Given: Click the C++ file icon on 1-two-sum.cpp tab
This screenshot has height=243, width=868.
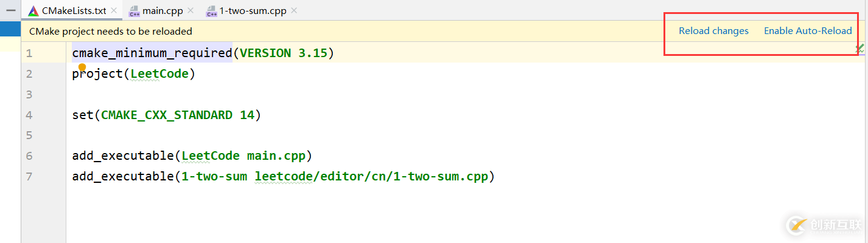Looking at the screenshot, I should coord(211,11).
